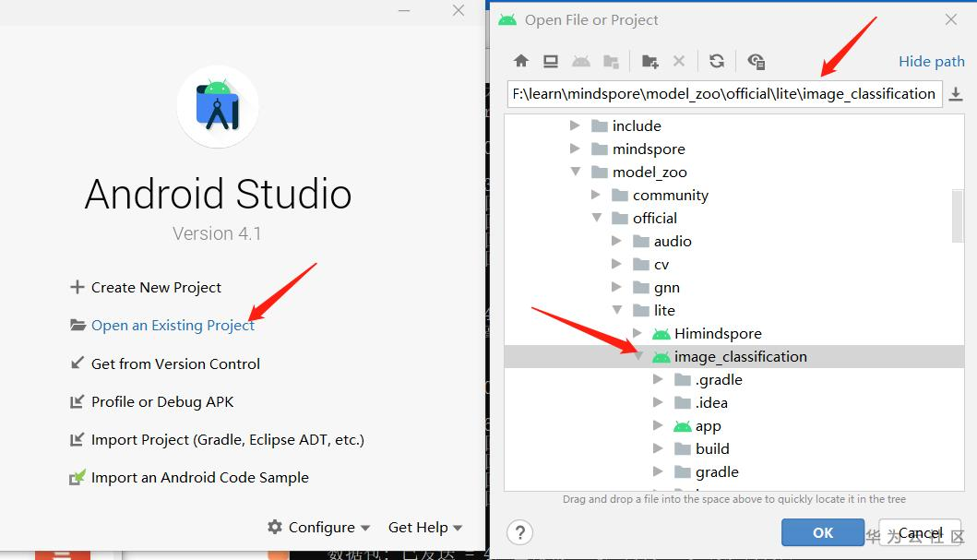
Task: Click the Project directory Android icon
Action: (580, 61)
